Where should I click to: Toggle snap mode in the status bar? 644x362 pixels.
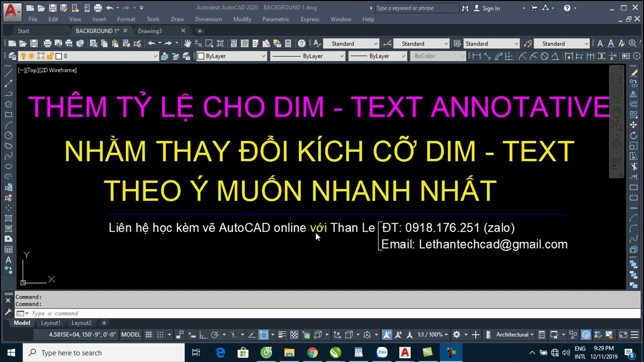pyautogui.click(x=160, y=334)
